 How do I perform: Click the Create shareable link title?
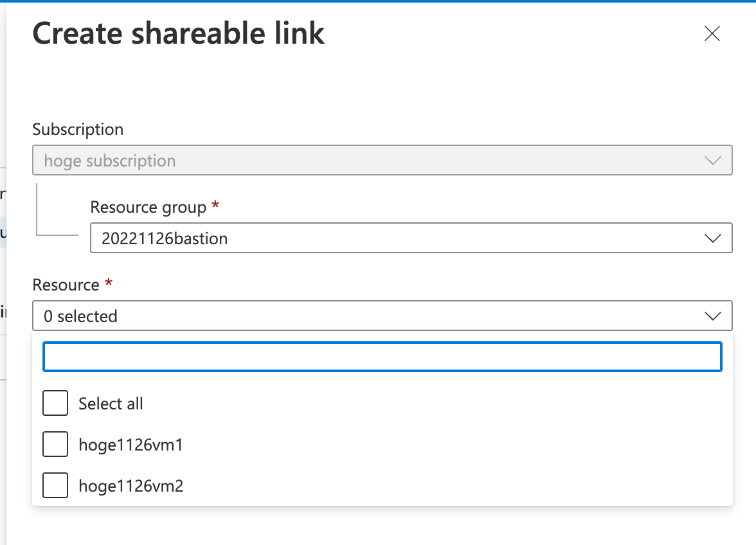[x=179, y=33]
